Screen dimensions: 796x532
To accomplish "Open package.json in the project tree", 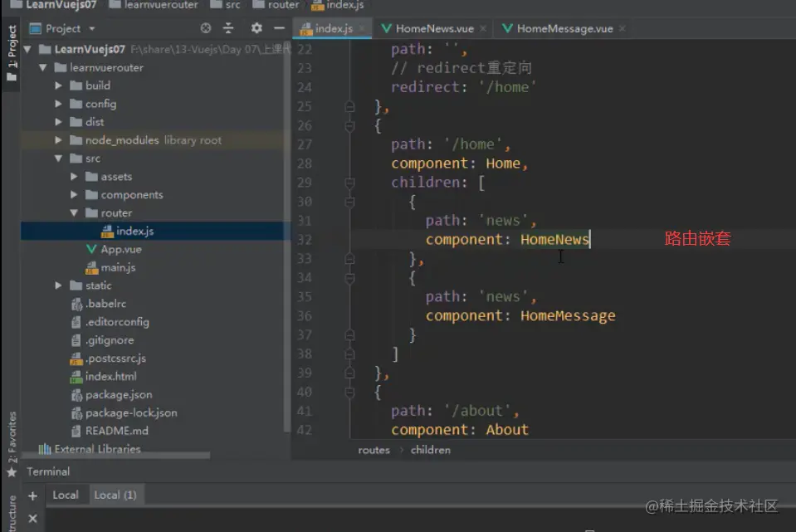I will click(118, 395).
